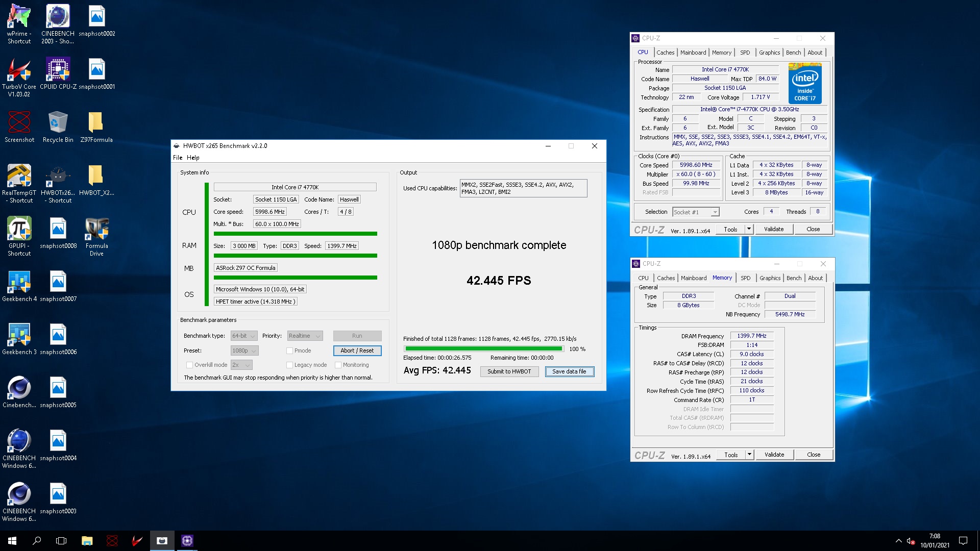Toggle the Legacy mode checkbox

(289, 365)
